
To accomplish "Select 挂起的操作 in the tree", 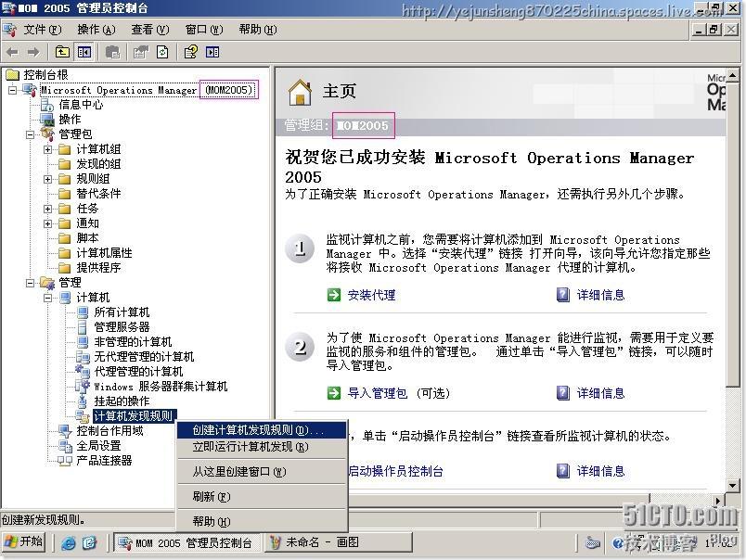I will pyautogui.click(x=122, y=401).
